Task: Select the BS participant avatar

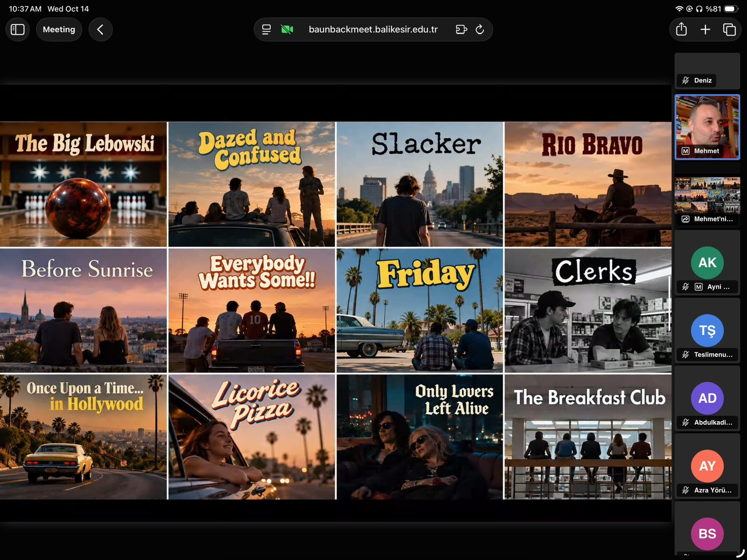Action: coord(707,533)
